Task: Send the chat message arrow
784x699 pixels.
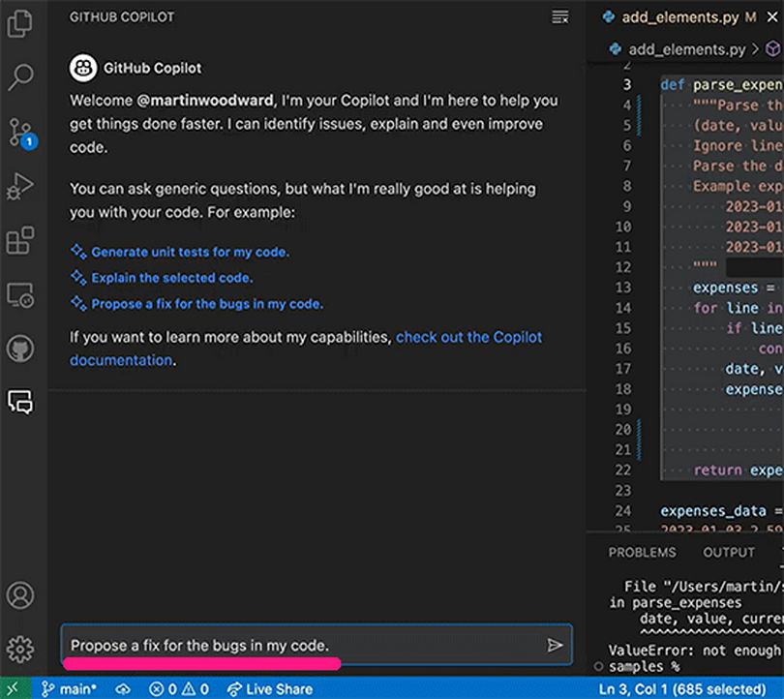Action: click(x=555, y=645)
